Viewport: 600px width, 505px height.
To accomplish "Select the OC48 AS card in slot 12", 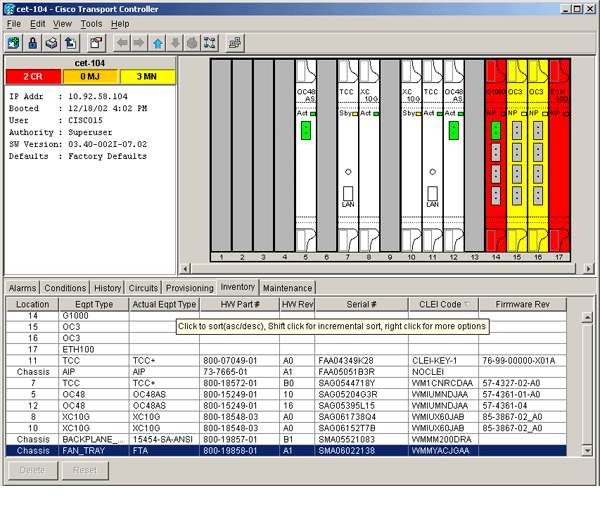I will coord(453,155).
